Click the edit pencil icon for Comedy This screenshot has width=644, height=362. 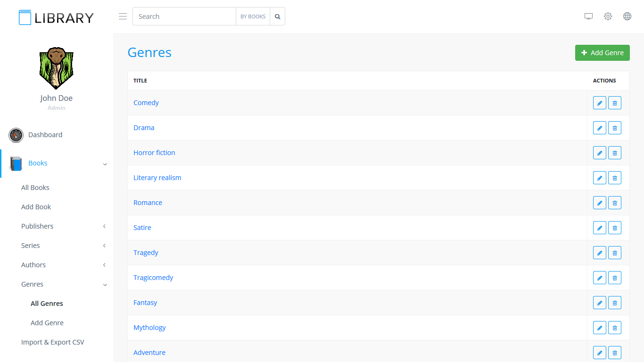point(599,103)
